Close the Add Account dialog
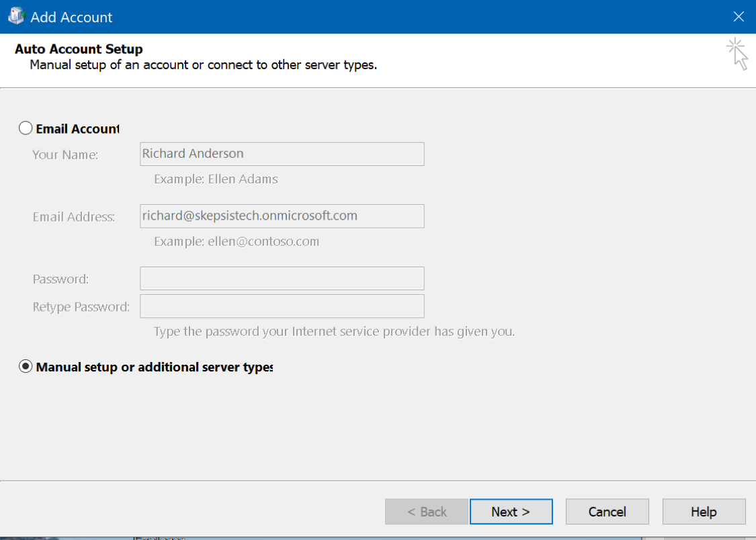This screenshot has width=756, height=540. [x=739, y=17]
